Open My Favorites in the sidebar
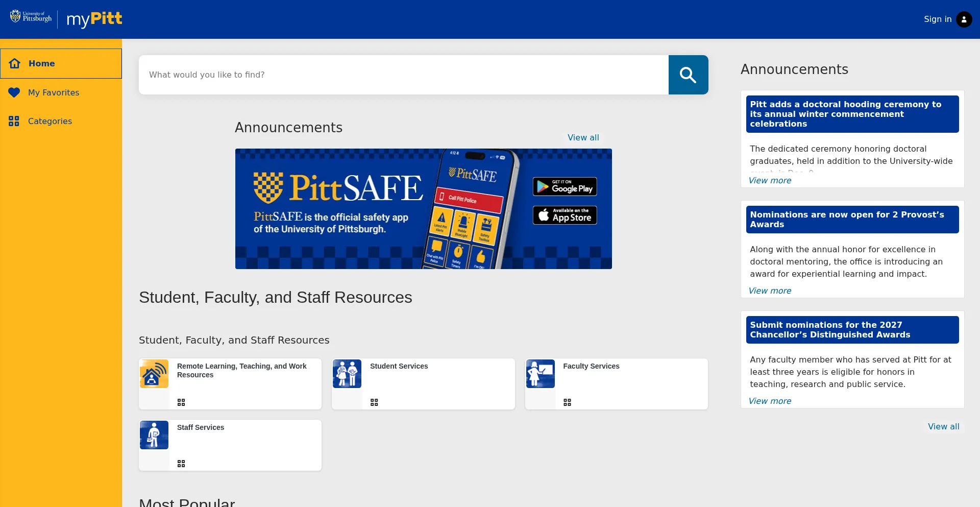This screenshot has height=507, width=980. pyautogui.click(x=61, y=92)
